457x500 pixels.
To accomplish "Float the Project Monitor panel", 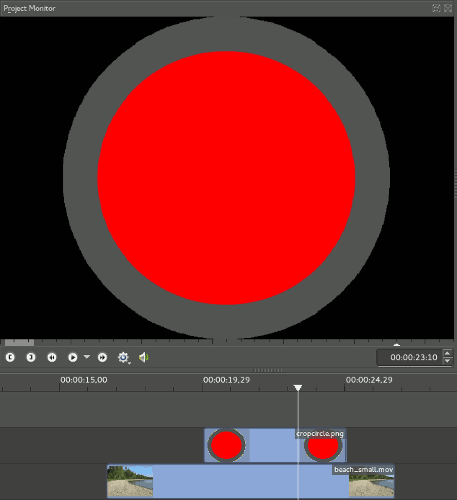I will pos(436,8).
